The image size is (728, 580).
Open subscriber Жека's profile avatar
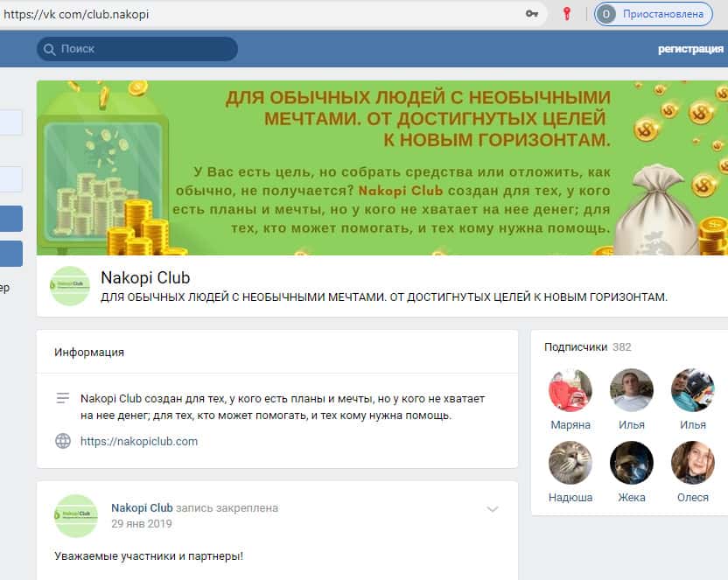pos(632,463)
